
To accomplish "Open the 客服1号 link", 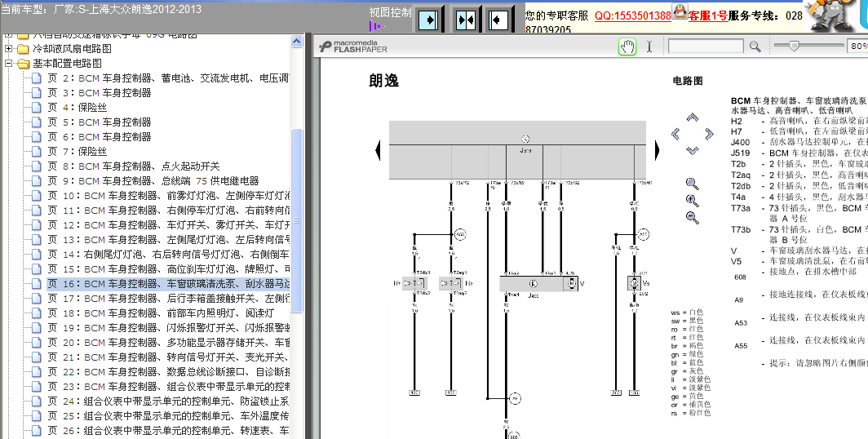I will [708, 16].
